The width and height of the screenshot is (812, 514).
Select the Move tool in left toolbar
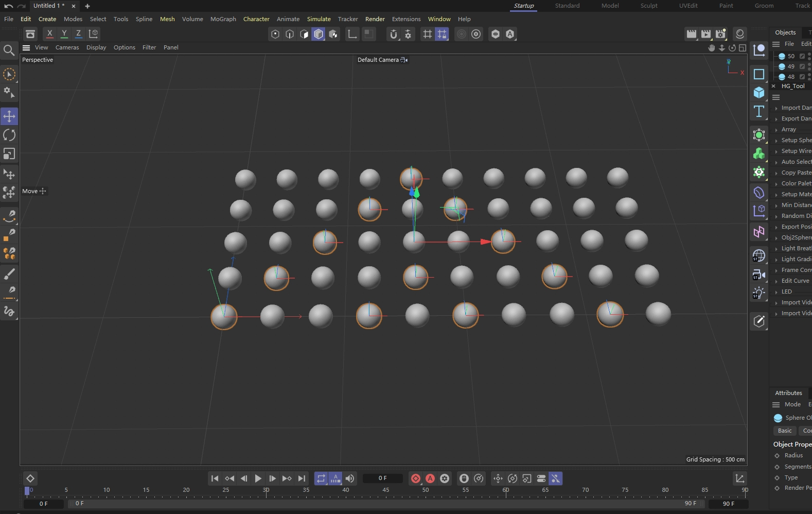[9, 116]
